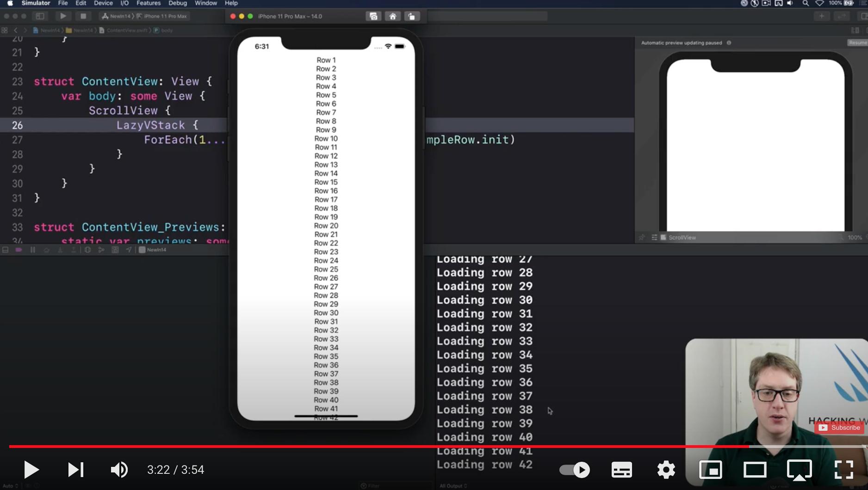The image size is (868, 490).
Task: Click the Xcode Library plus button
Action: pos(822,17)
